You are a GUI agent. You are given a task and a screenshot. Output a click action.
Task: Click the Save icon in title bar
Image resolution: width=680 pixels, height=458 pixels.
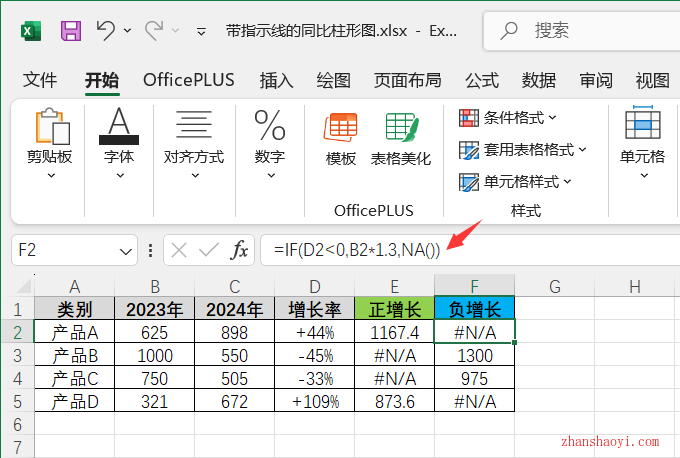point(71,31)
